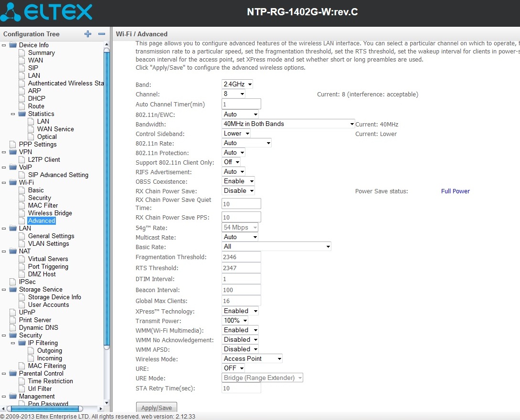Collapse the Device Info folder

point(4,45)
